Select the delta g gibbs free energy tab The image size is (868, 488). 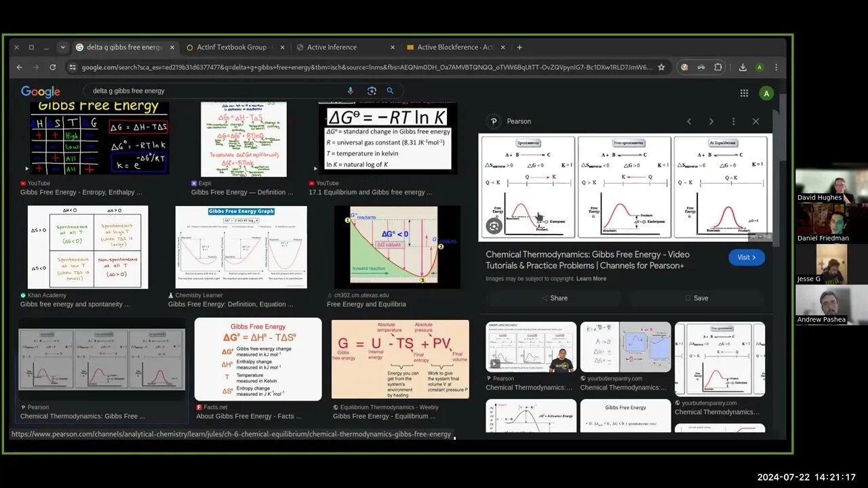pos(124,47)
